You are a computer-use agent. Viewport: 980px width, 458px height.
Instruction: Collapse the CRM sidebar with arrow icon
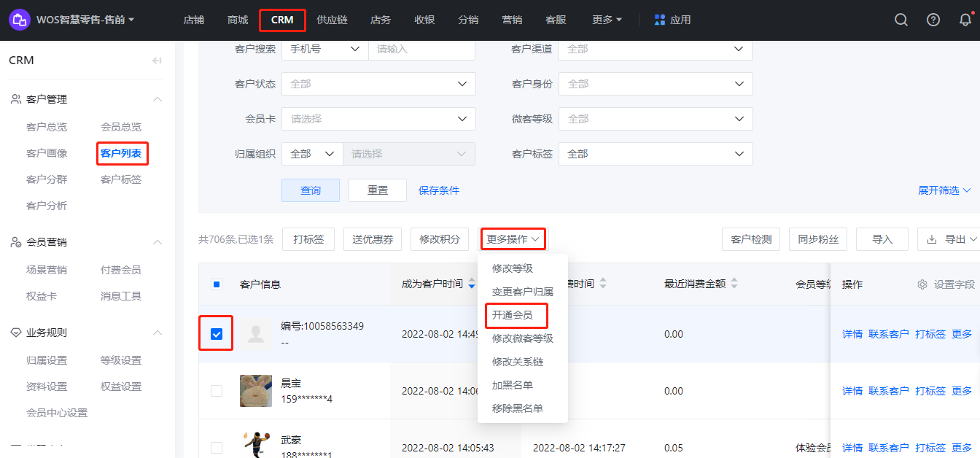pos(157,61)
